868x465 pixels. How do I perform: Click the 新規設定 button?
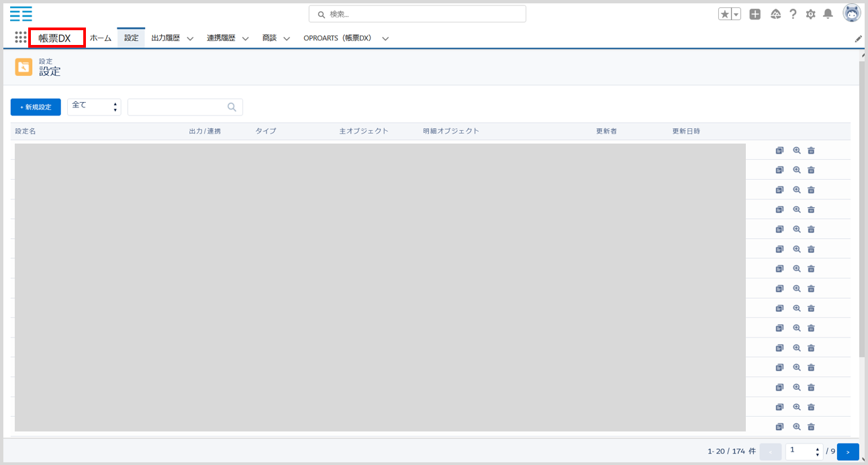[36, 107]
